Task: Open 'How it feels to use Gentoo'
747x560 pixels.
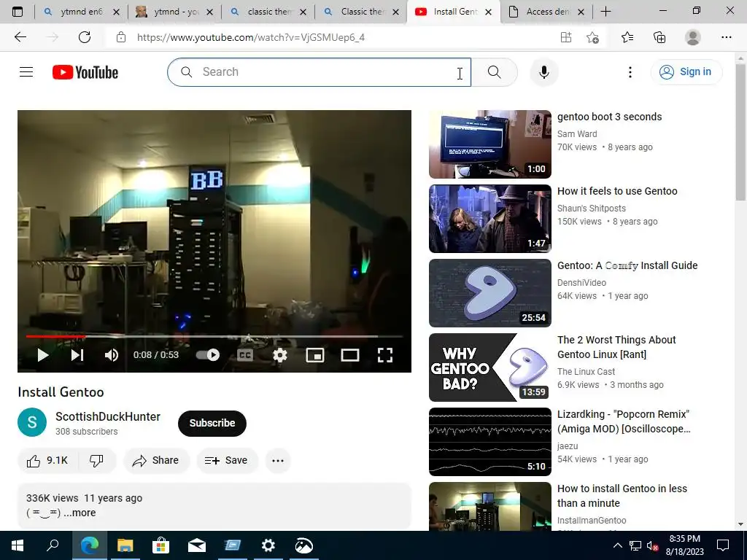Action: (x=617, y=191)
